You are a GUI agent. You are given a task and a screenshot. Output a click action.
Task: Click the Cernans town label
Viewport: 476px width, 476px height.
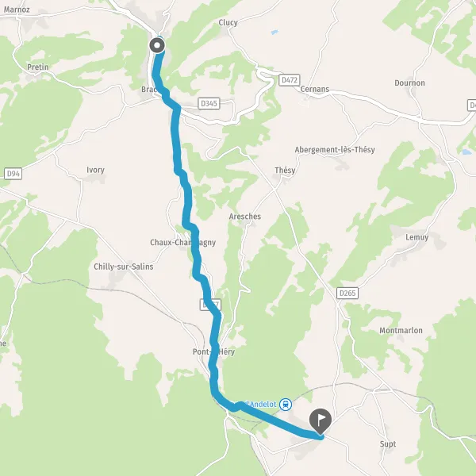pos(314,89)
